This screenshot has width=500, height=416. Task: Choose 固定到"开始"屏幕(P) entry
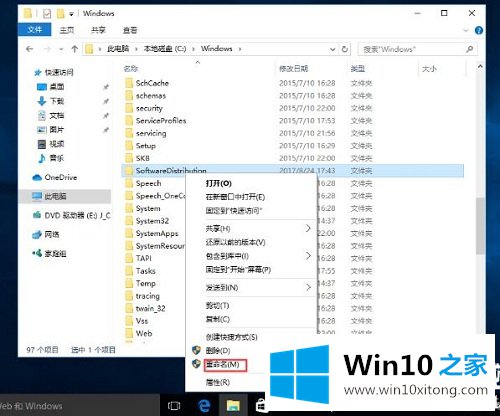point(238,270)
